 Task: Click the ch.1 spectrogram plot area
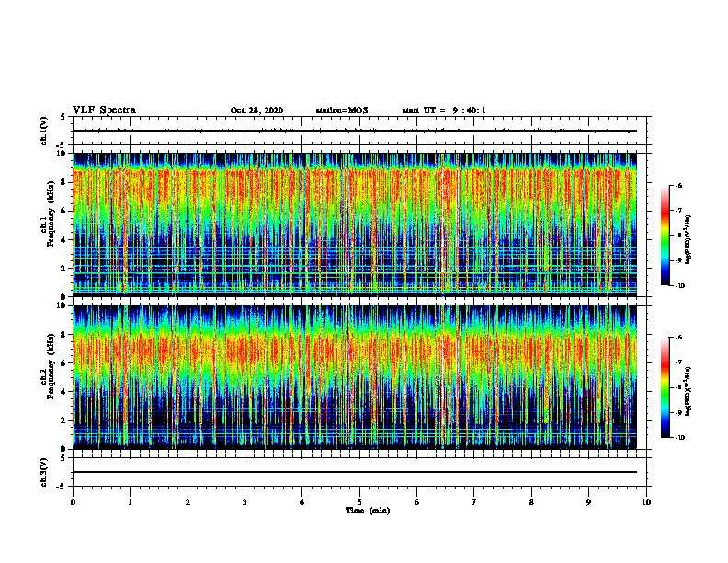(355, 224)
